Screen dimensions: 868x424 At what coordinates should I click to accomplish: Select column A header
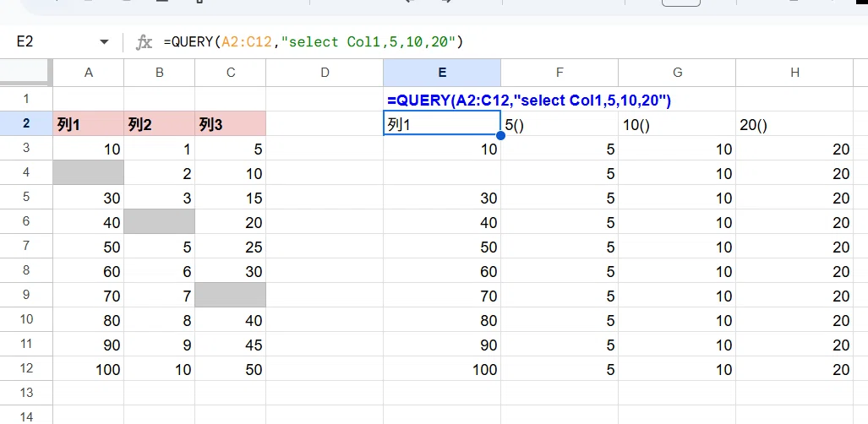pyautogui.click(x=88, y=73)
